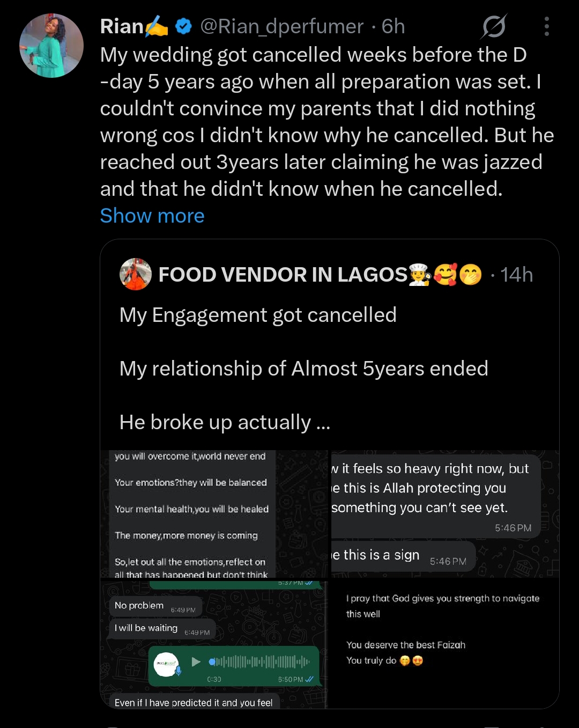Viewport: 579px width, 728px height.
Task: Open the "Allah protecting you" chat screenshot
Action: point(445,513)
